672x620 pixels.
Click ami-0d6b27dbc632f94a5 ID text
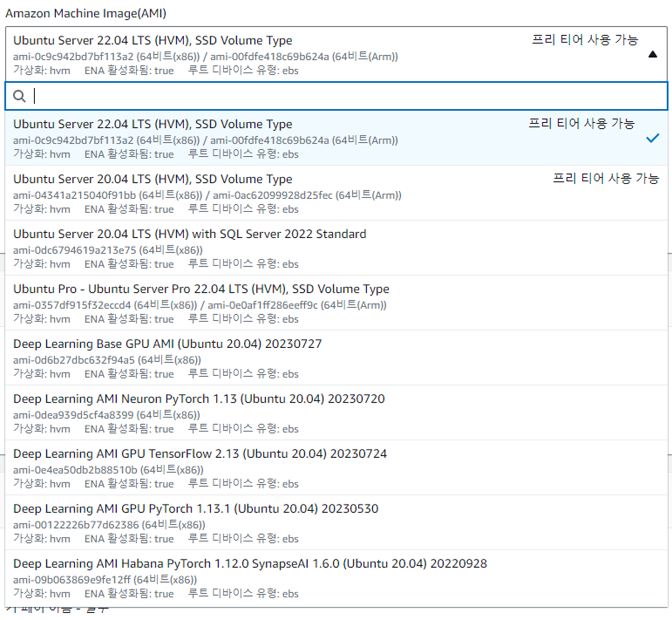coord(74,360)
